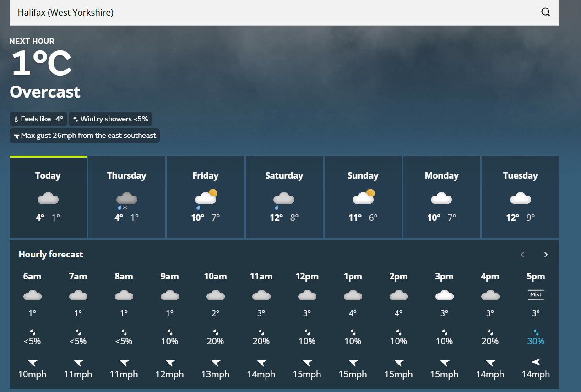Click the 2pm wind direction arrow
The height and width of the screenshot is (392, 581).
point(399,363)
